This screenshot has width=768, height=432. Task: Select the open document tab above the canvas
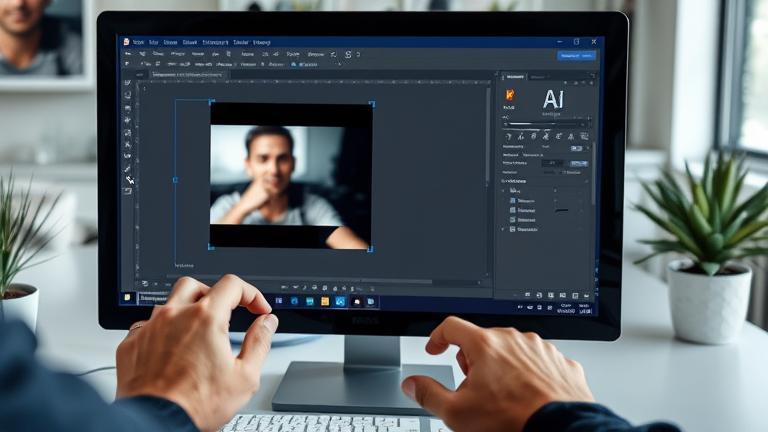click(187, 75)
